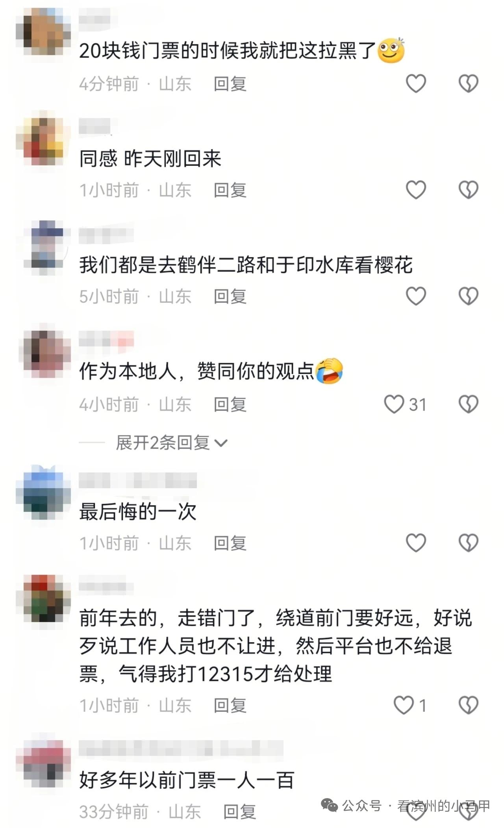Like the 12315 complaint comment with 1 like
The width and height of the screenshot is (504, 828).
coord(404,705)
